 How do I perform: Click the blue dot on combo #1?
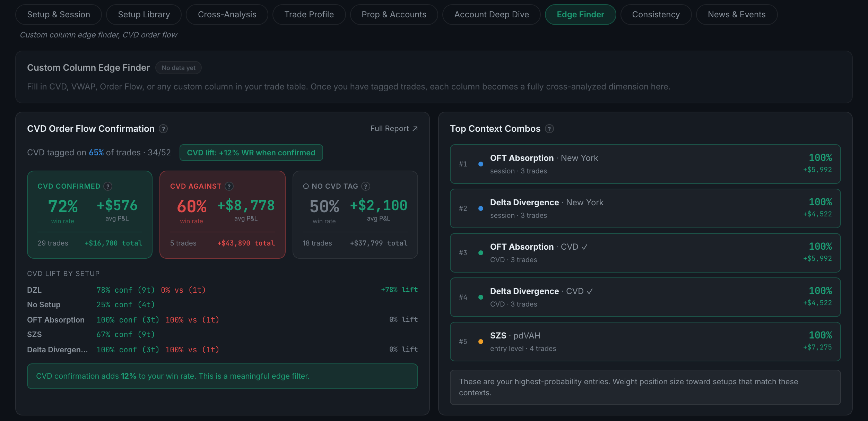(x=481, y=164)
